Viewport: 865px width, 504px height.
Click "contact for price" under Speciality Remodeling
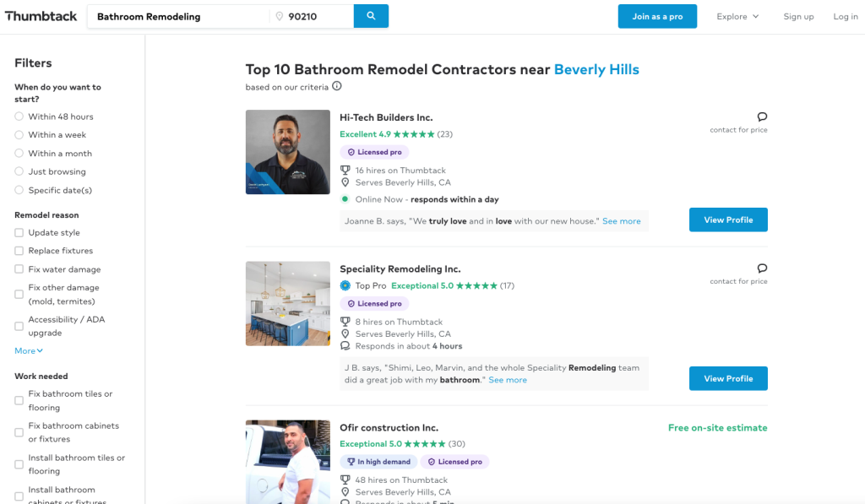(x=738, y=281)
